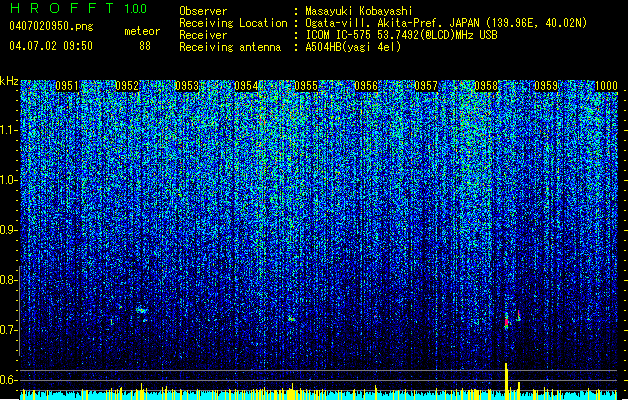The image size is (629, 400).
Task: Click the 0956 time marker
Action: [366, 86]
